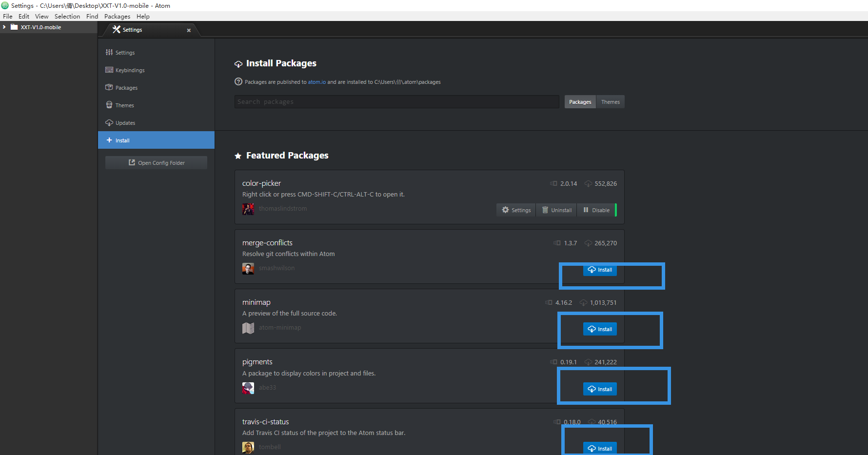868x455 pixels.
Task: Click pigments version icon near 0.19.1
Action: click(553, 362)
